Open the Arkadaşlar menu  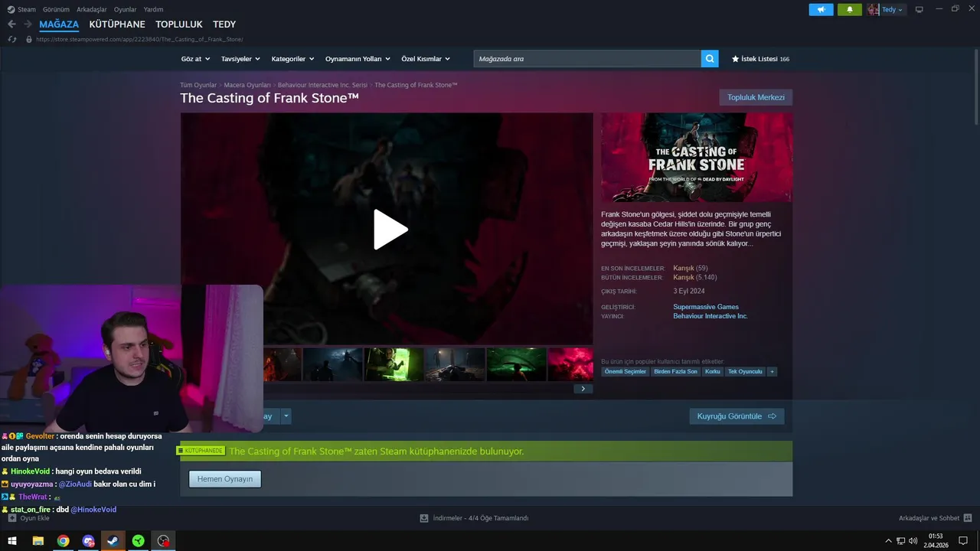pyautogui.click(x=92, y=9)
